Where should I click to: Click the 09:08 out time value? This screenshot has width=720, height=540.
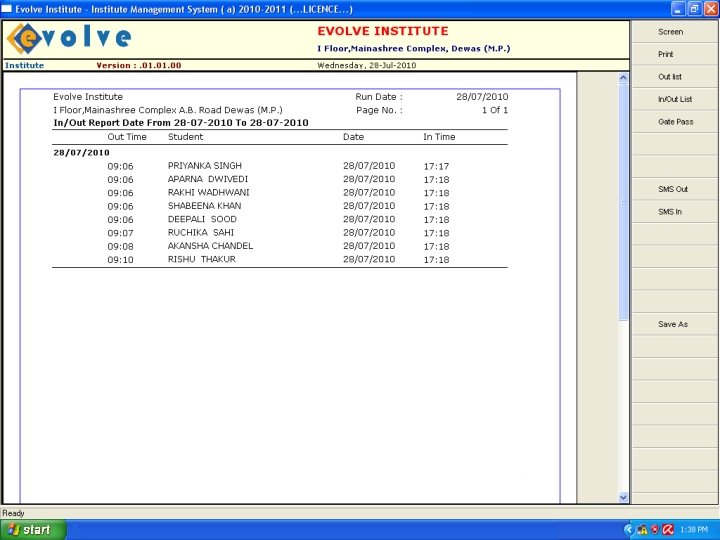click(x=120, y=246)
